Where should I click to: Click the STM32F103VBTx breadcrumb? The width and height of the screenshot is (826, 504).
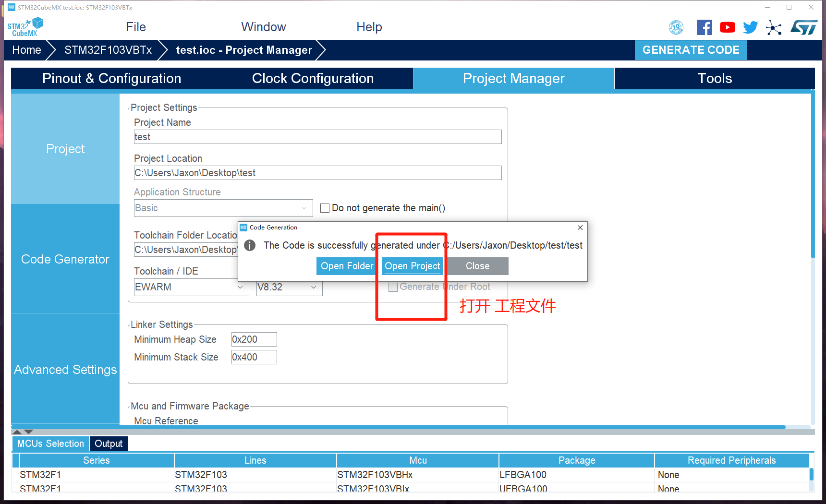[108, 50]
